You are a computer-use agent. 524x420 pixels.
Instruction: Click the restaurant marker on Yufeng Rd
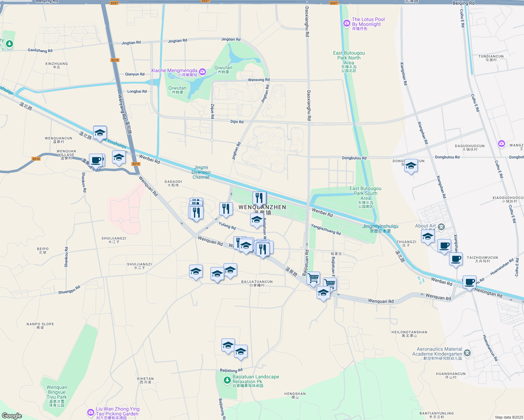tap(226, 208)
